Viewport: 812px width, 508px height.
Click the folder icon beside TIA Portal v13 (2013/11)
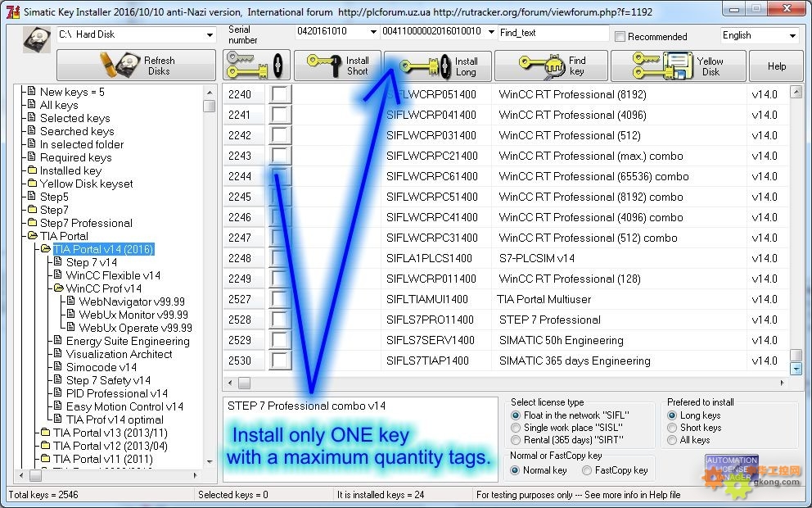pos(46,432)
